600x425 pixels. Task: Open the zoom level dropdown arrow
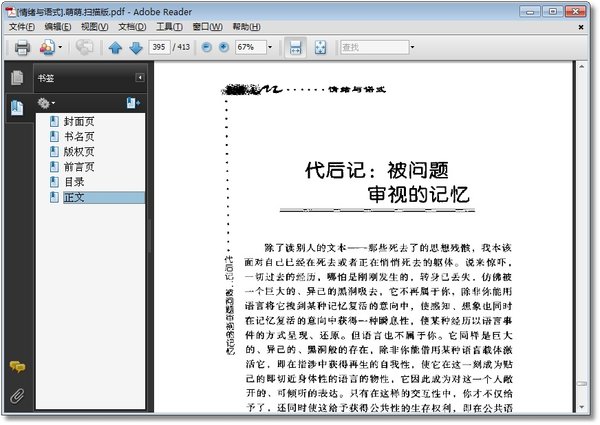(x=270, y=47)
